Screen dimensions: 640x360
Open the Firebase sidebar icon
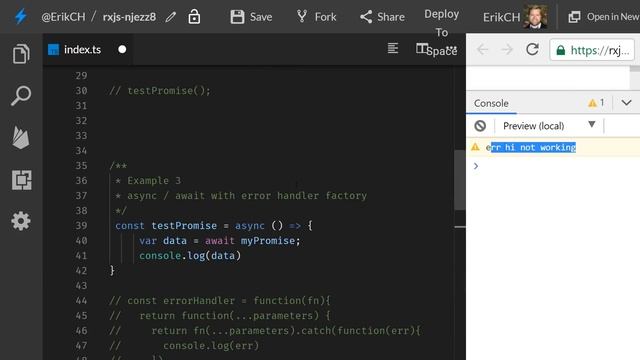click(21, 138)
